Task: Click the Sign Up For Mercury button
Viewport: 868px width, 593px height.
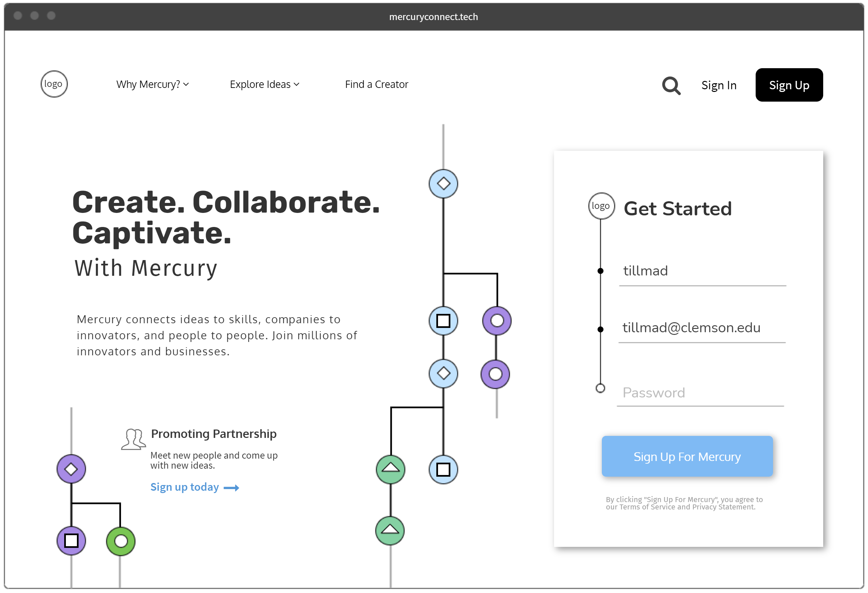Action: (687, 456)
